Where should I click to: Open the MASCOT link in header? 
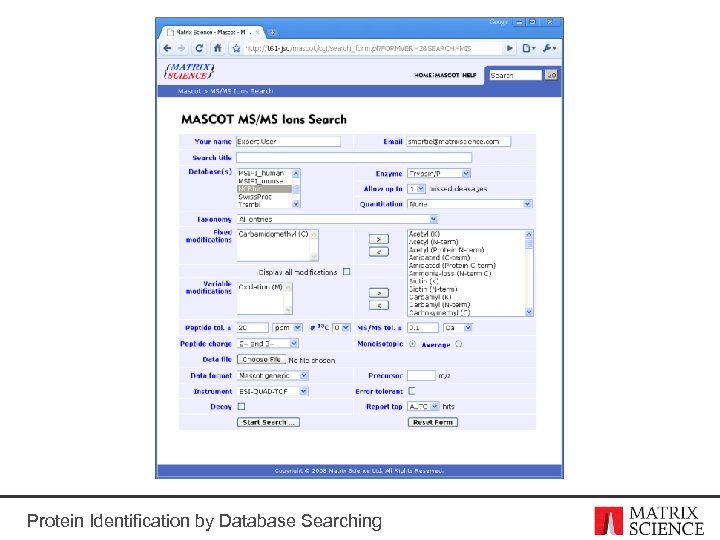click(447, 75)
